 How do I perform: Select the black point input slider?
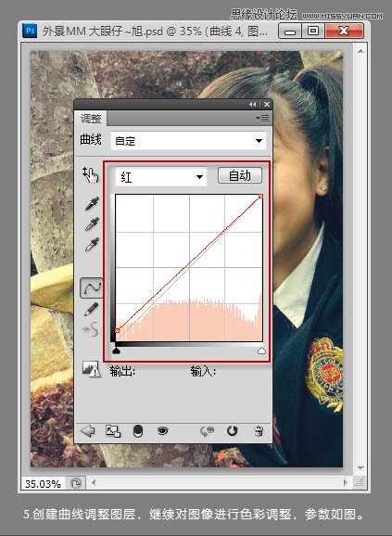tap(117, 351)
